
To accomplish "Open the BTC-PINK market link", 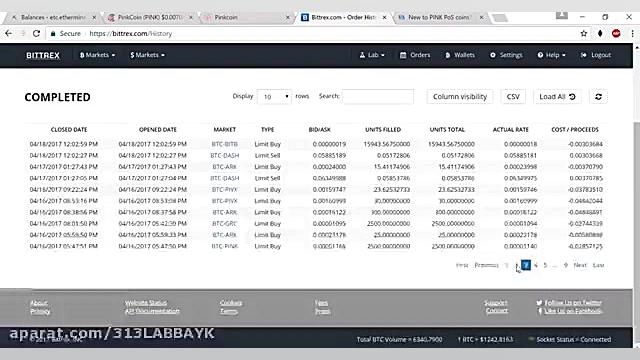I will click(x=224, y=247).
